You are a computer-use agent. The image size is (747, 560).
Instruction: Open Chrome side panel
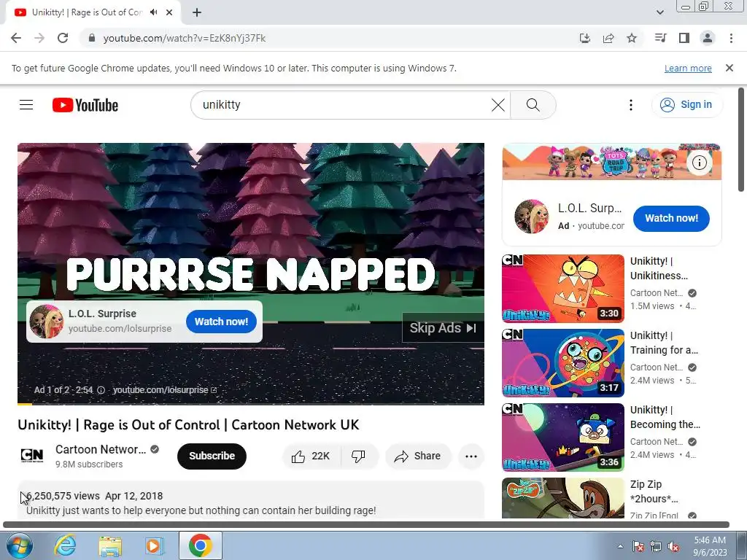684,38
